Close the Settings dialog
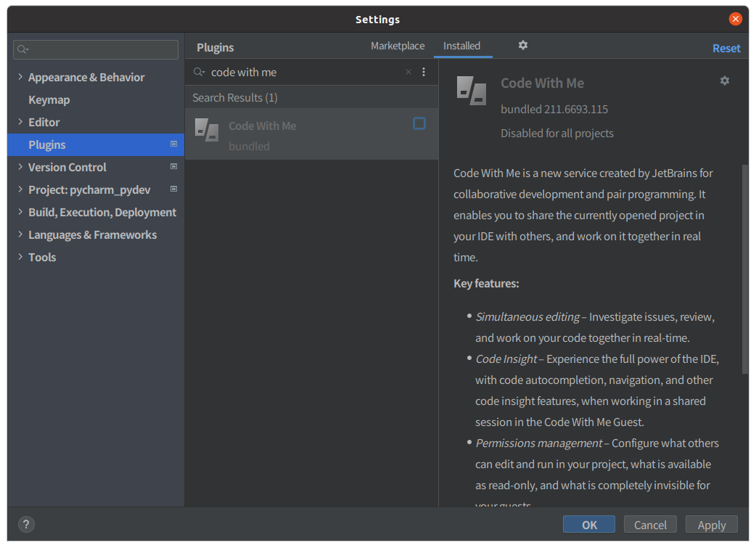 pos(735,19)
